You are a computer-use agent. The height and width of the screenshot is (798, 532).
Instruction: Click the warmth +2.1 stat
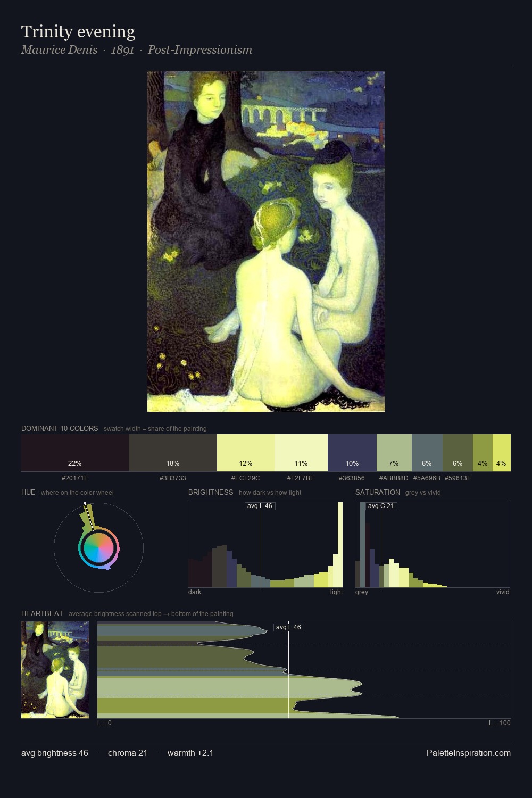point(190,753)
